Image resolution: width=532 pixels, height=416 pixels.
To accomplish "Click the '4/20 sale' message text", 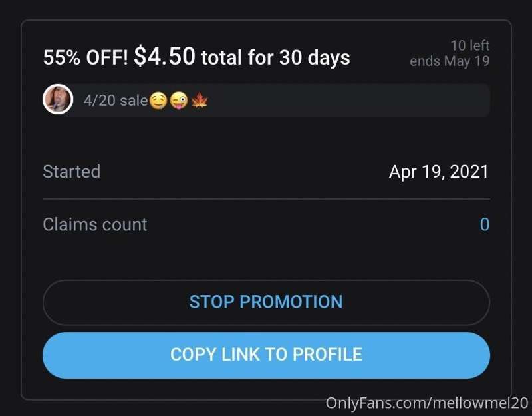I will pos(116,101).
